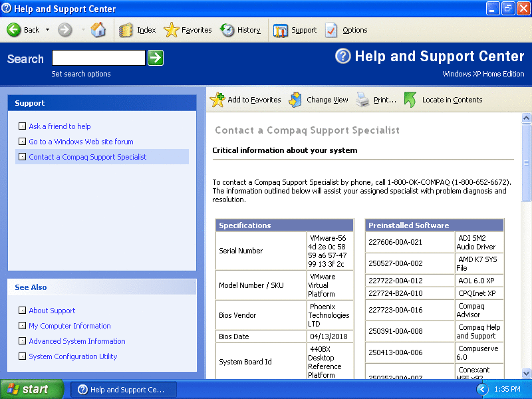Select the Add to Favorites label
The height and width of the screenshot is (399, 532).
[254, 100]
